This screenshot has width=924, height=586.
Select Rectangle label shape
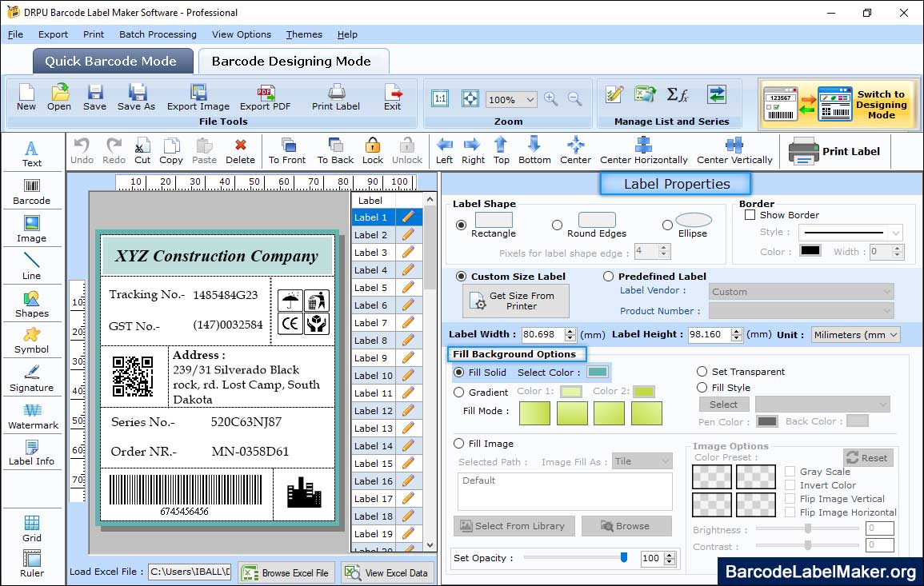pos(461,225)
